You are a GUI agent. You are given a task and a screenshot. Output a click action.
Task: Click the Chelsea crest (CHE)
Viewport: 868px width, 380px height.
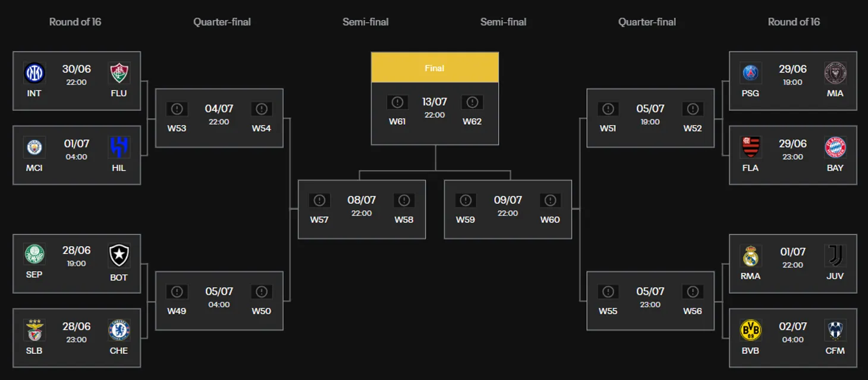[x=119, y=330]
